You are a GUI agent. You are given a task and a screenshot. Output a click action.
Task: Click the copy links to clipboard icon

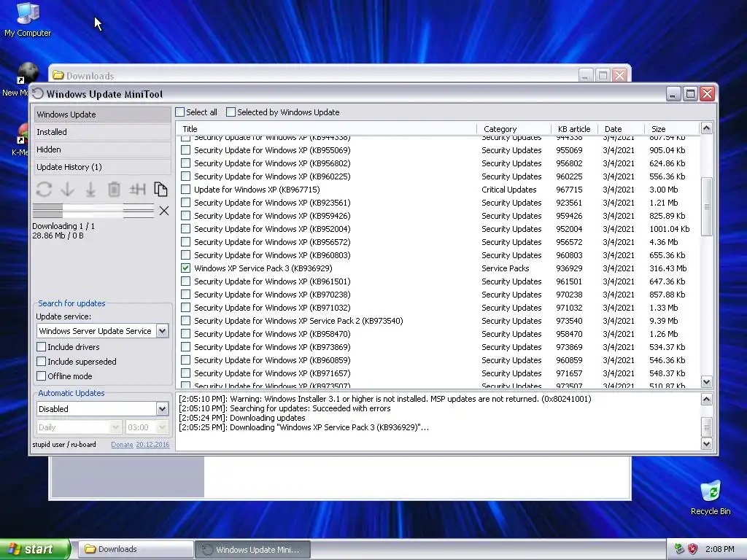coord(160,190)
